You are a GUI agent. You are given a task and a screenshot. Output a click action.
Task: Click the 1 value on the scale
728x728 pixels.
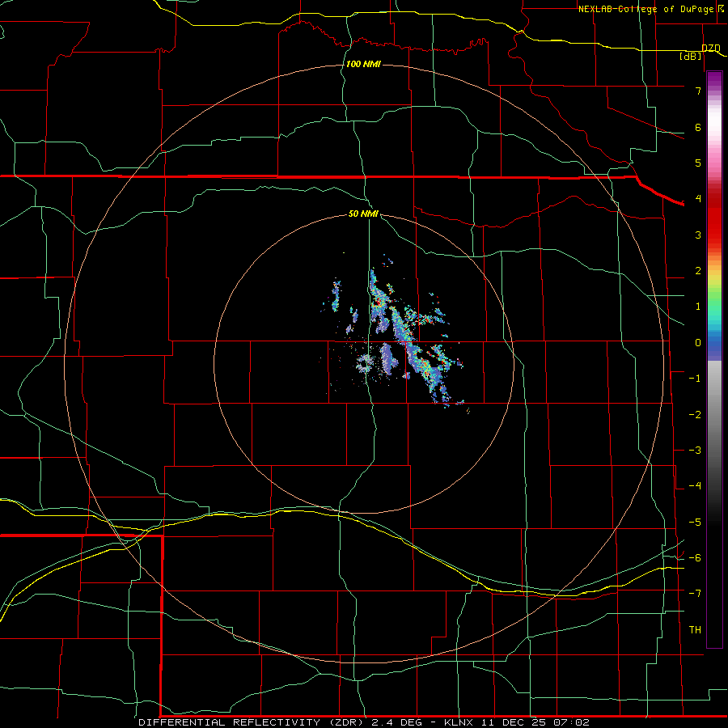tap(698, 307)
